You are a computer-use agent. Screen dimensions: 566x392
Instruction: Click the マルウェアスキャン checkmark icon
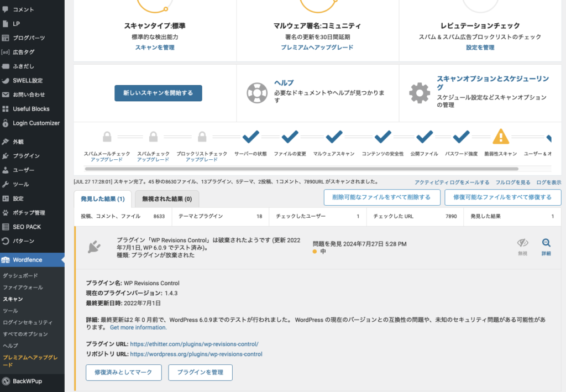pyautogui.click(x=334, y=137)
